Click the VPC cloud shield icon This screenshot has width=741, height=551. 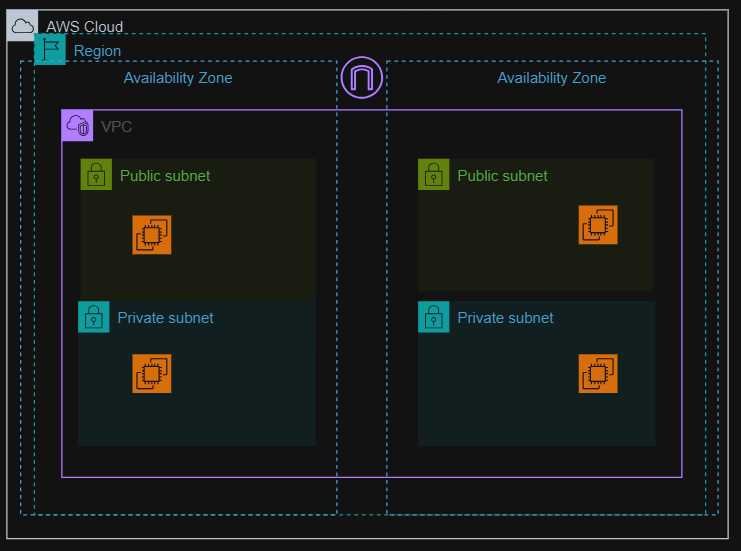point(78,126)
